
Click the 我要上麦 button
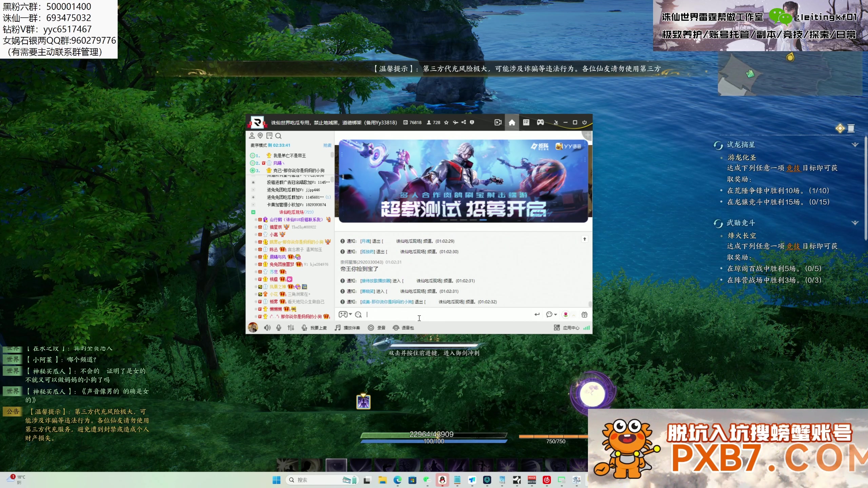pos(314,328)
